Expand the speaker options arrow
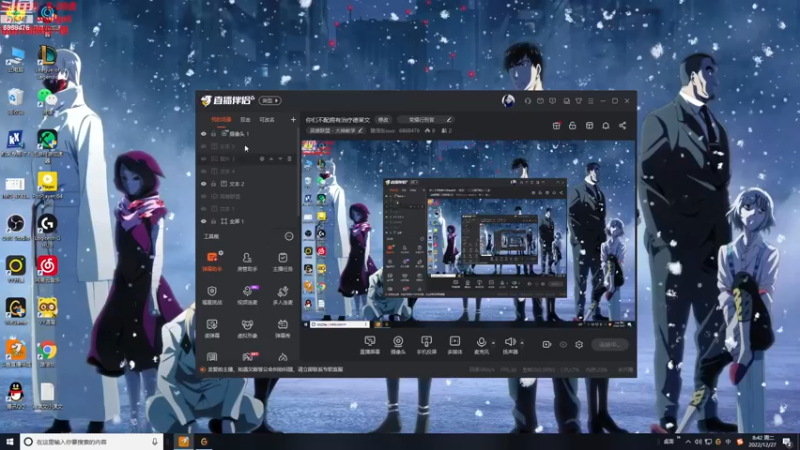This screenshot has height=450, width=800. click(522, 343)
